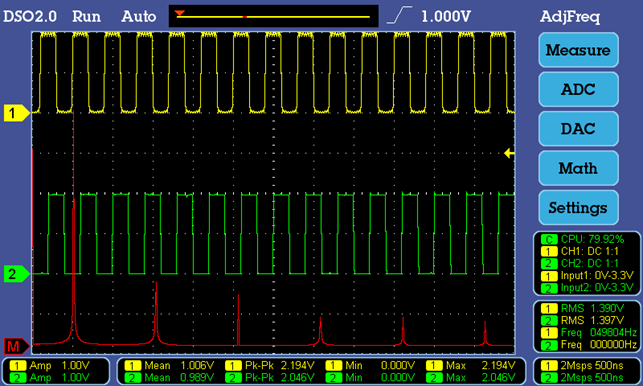The height and width of the screenshot is (386, 643).
Task: Click channel 1 Mean 1.006V reading
Action: pyautogui.click(x=169, y=365)
